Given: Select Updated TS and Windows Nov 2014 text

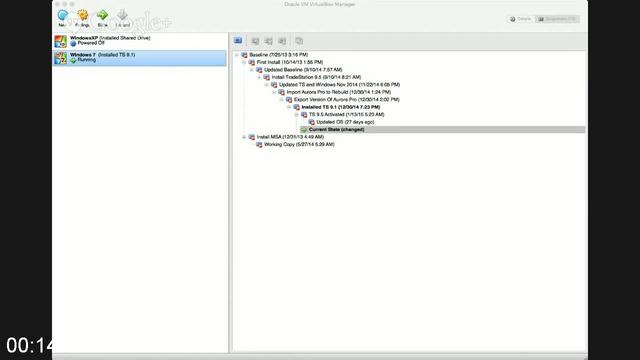Looking at the screenshot, I should point(339,84).
